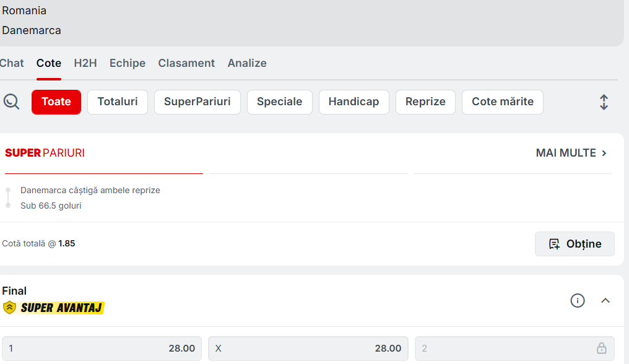Select the Toate filter chip

[x=56, y=102]
